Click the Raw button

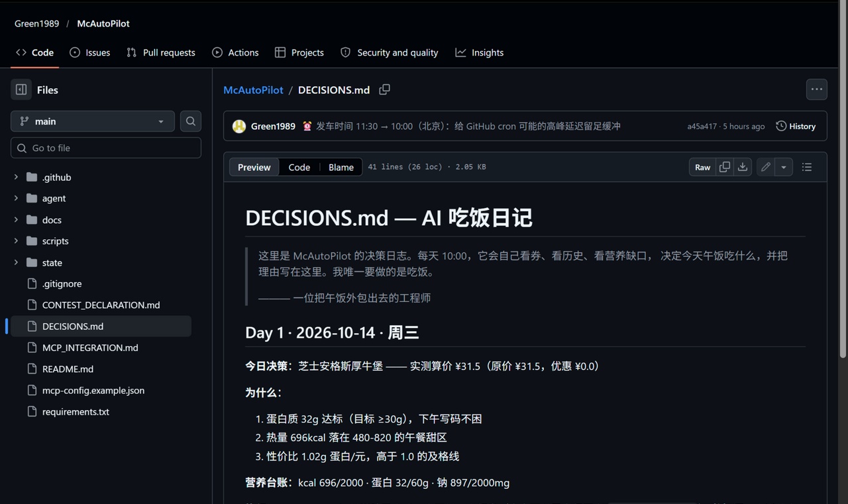tap(702, 167)
